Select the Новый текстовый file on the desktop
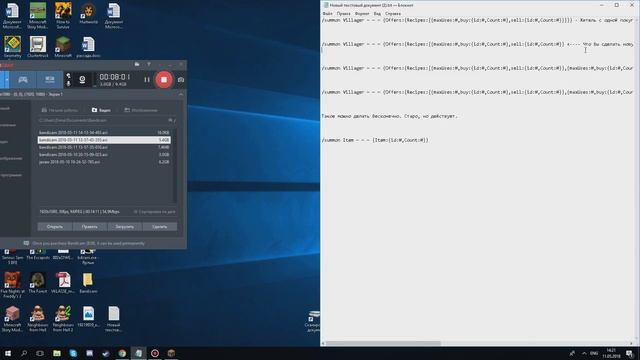640x360 pixels. click(114, 318)
